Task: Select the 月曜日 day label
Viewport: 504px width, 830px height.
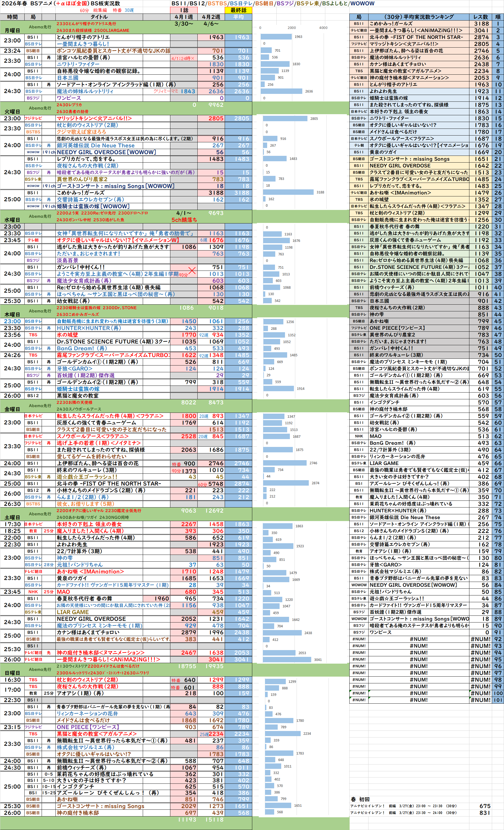Action: (12, 30)
